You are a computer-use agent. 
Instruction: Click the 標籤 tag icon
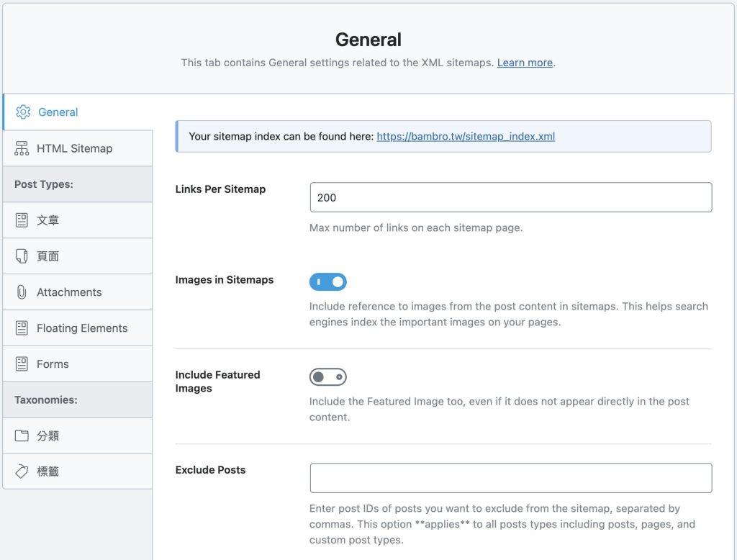22,472
